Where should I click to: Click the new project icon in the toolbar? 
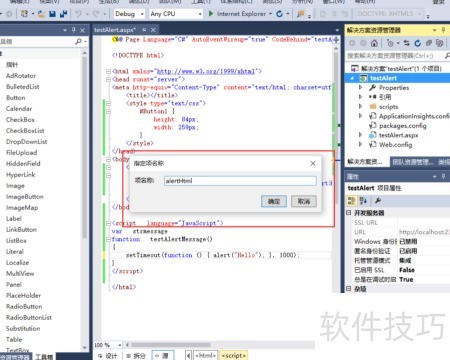(24, 14)
